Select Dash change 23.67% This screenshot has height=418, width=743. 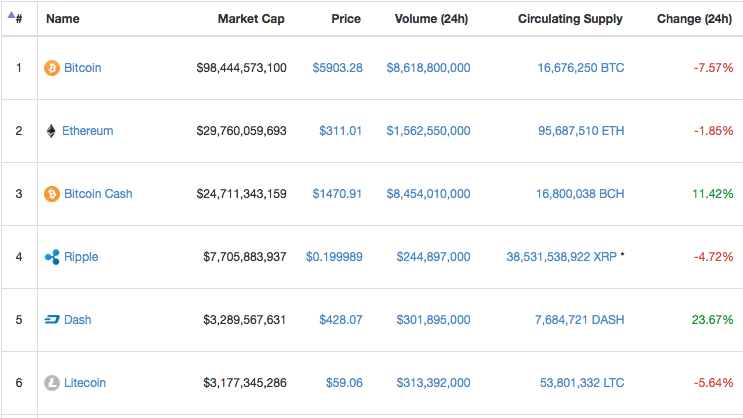713,320
